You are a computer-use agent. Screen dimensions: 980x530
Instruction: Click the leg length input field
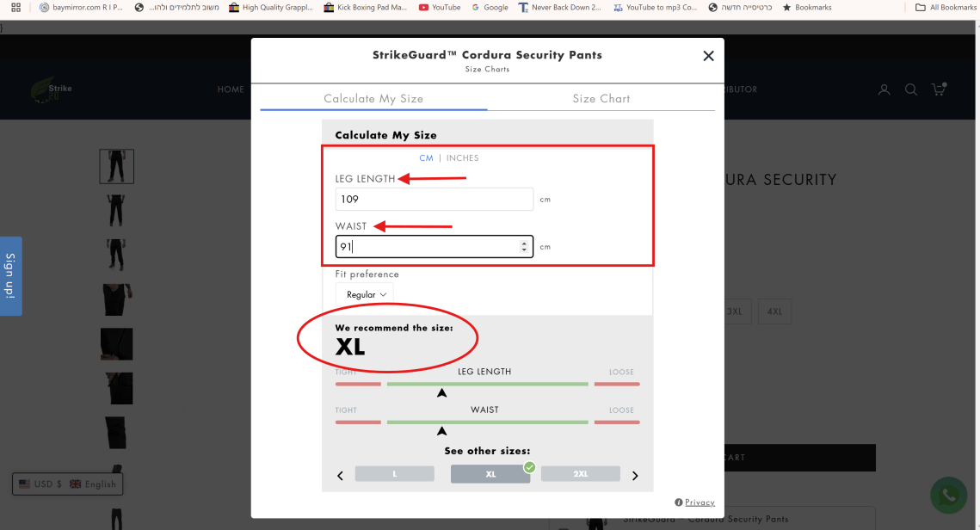(434, 199)
